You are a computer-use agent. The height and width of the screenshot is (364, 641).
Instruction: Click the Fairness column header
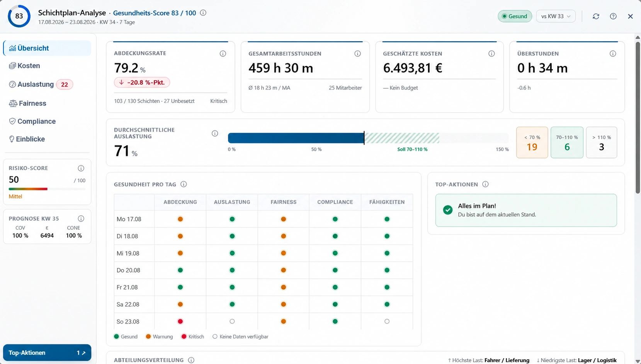[284, 202]
